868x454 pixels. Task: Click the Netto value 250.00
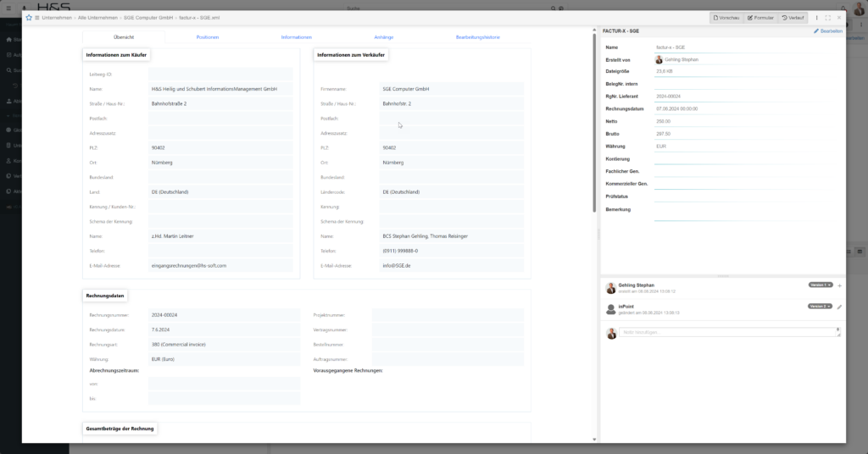tap(663, 121)
